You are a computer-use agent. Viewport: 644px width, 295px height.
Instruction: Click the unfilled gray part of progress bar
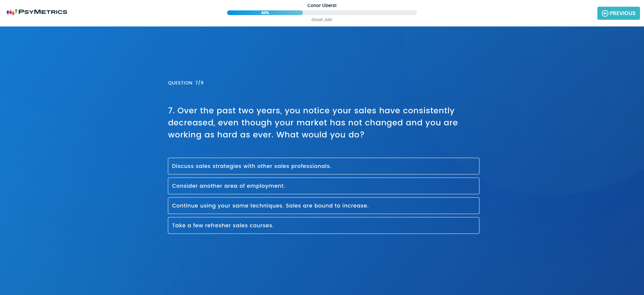359,13
